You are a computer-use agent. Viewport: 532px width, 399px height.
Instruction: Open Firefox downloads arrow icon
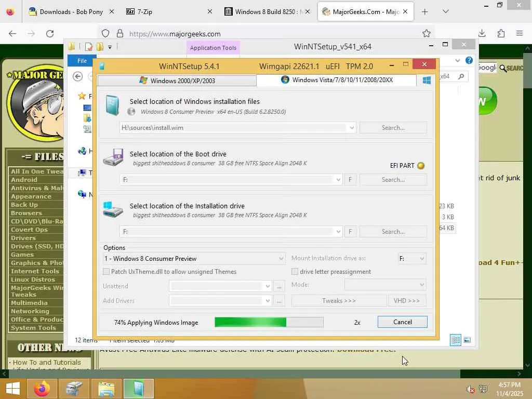[482, 33]
